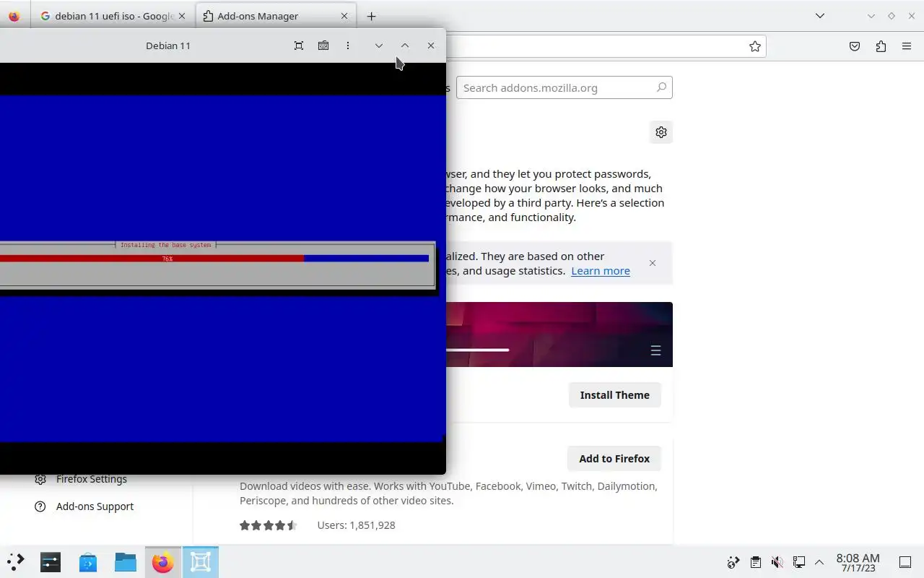Click the Install Theme button

pyautogui.click(x=615, y=395)
